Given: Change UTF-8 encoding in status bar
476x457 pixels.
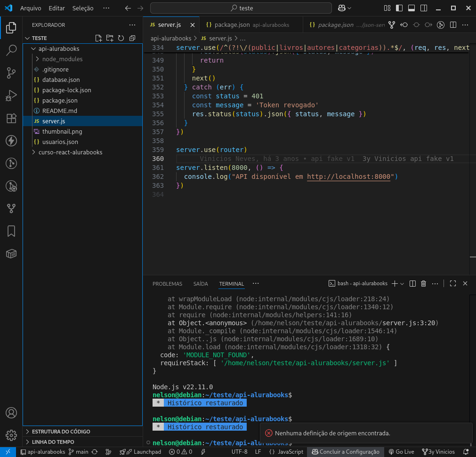Looking at the screenshot, I should 239,452.
